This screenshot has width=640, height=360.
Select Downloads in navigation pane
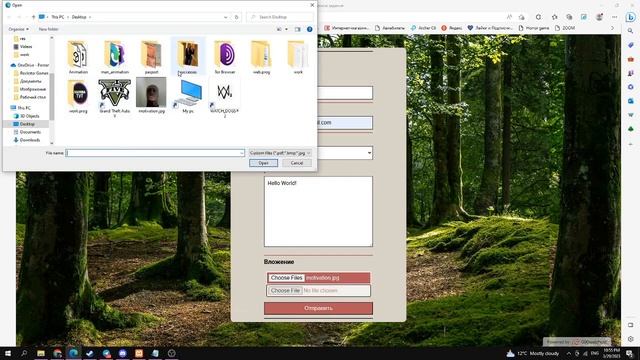(x=27, y=140)
